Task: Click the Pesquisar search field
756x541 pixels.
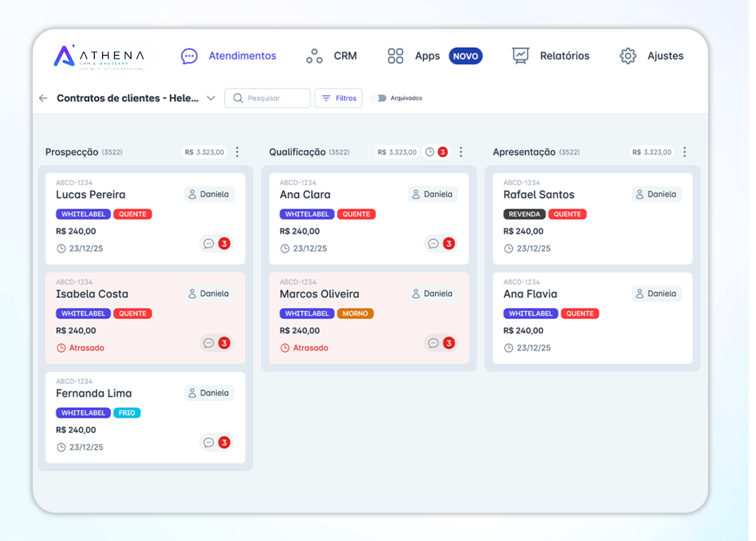Action: pos(267,98)
